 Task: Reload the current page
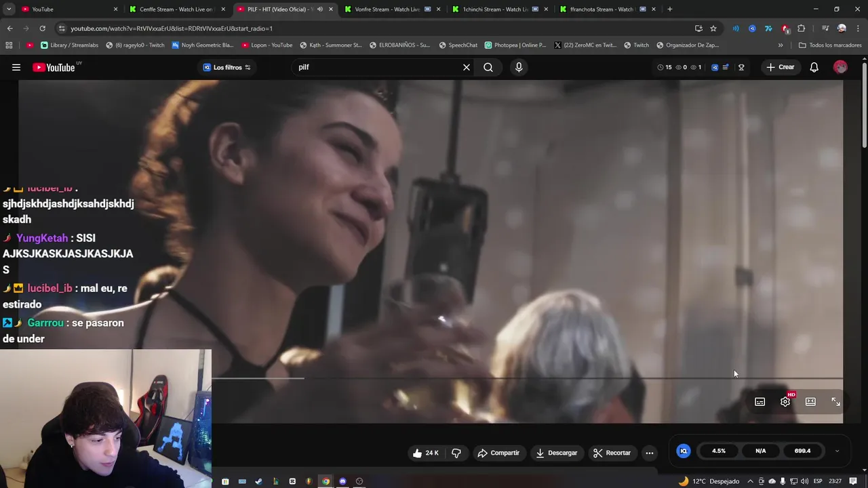coord(42,28)
